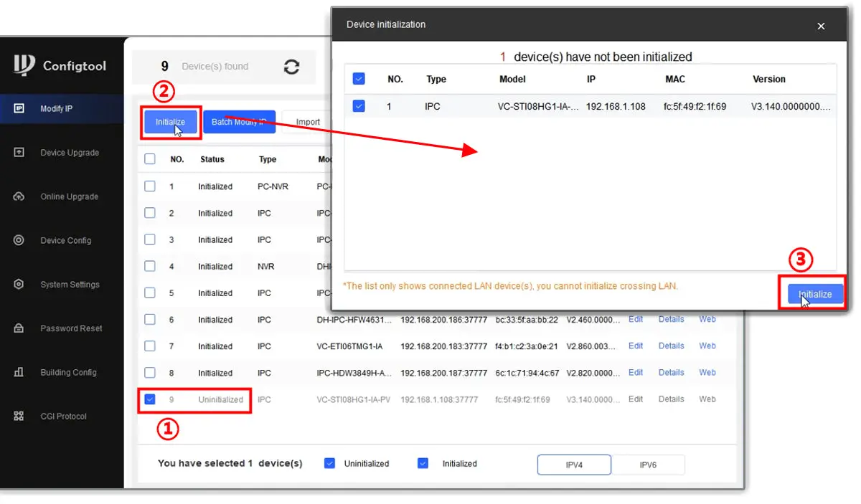This screenshot has width=861, height=504.
Task: Toggle the Uninitialized filter checkbox
Action: click(329, 463)
